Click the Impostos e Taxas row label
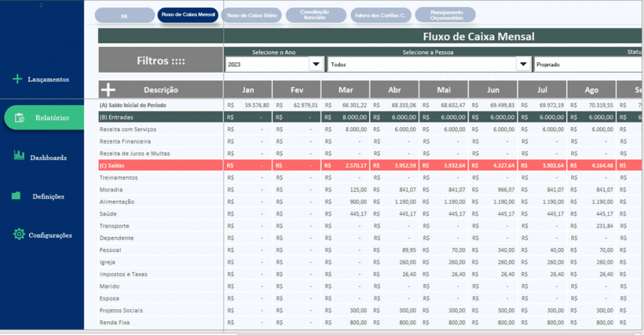Image resolution: width=644 pixels, height=335 pixels. pos(123,274)
